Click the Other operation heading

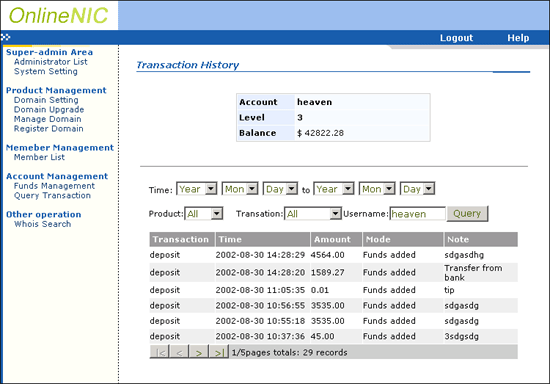(43, 214)
